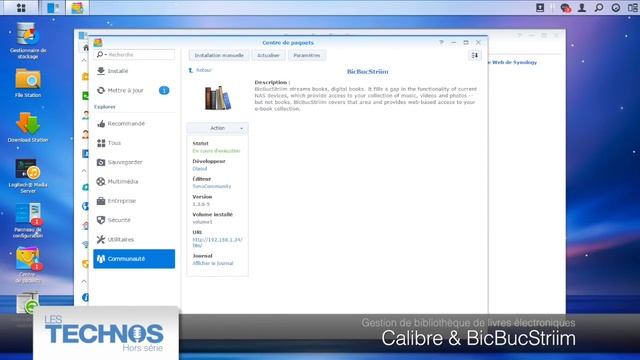Image resolution: width=640 pixels, height=360 pixels.
Task: Select Sauvegarder category
Action: coord(134,162)
